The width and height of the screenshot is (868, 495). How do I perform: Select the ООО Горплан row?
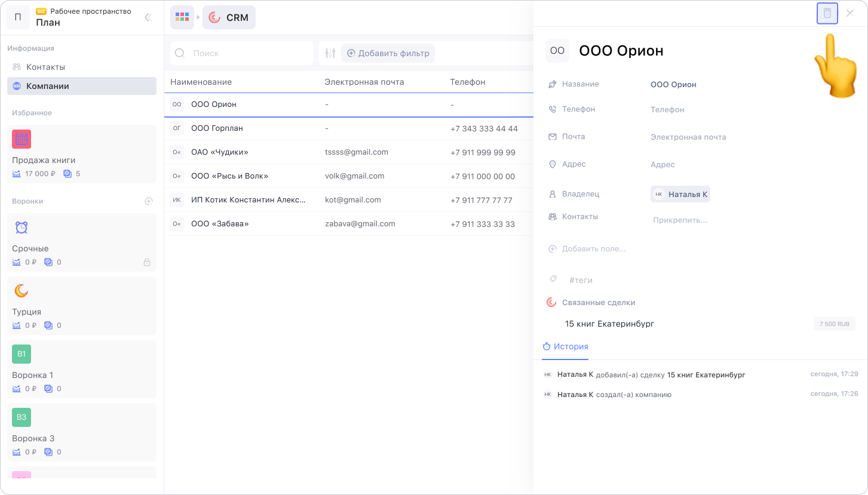coord(217,128)
